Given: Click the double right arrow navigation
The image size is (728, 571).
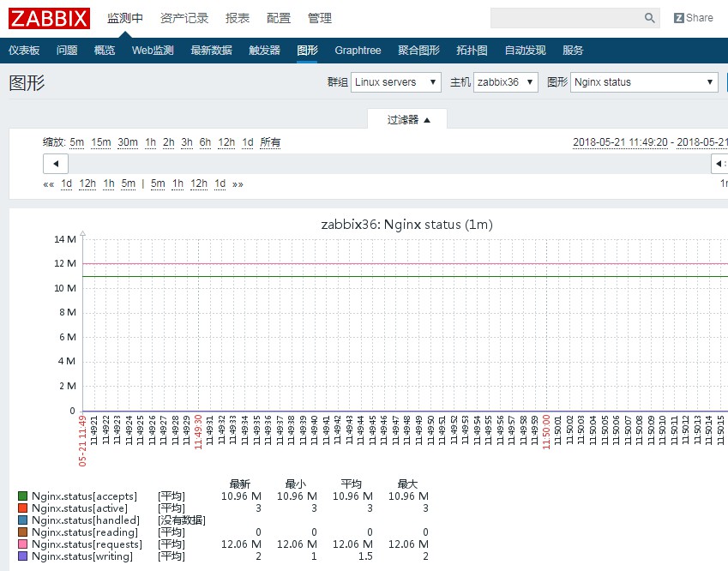Looking at the screenshot, I should 238,183.
